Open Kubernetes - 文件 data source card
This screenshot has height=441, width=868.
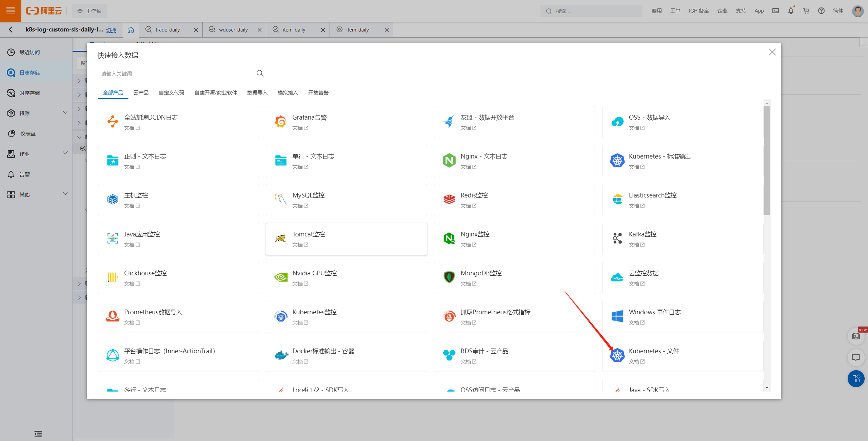pyautogui.click(x=653, y=351)
